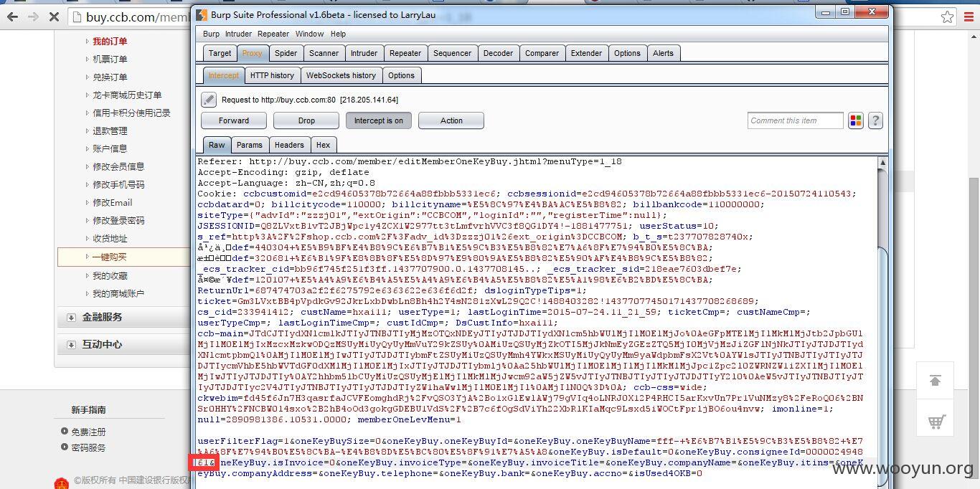Switch to the Target tab

[x=220, y=53]
